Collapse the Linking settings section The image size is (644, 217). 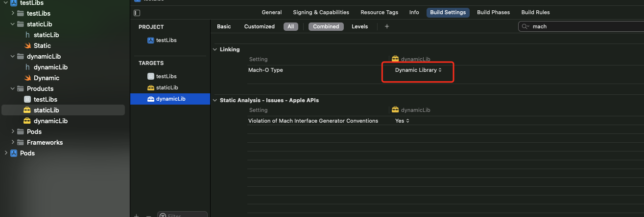[x=215, y=49]
